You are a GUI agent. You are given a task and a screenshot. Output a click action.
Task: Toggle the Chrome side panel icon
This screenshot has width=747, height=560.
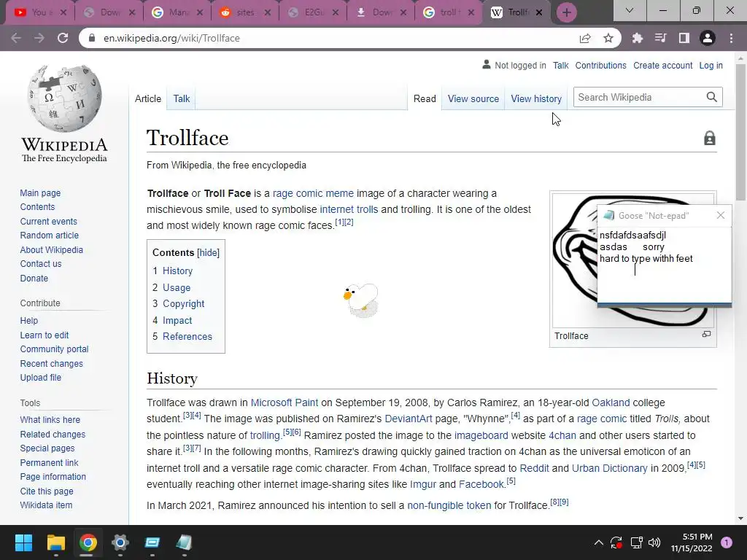pyautogui.click(x=684, y=38)
